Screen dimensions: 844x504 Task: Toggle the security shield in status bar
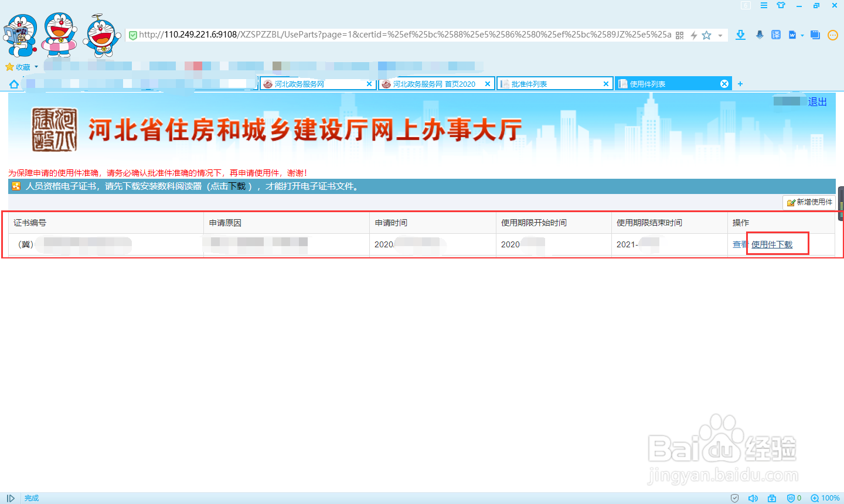734,498
